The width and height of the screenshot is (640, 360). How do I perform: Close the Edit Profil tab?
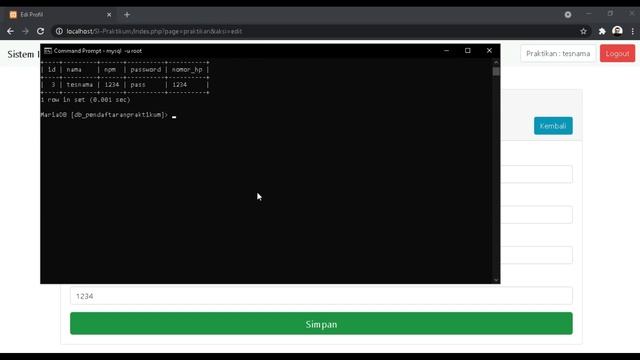pos(109,15)
